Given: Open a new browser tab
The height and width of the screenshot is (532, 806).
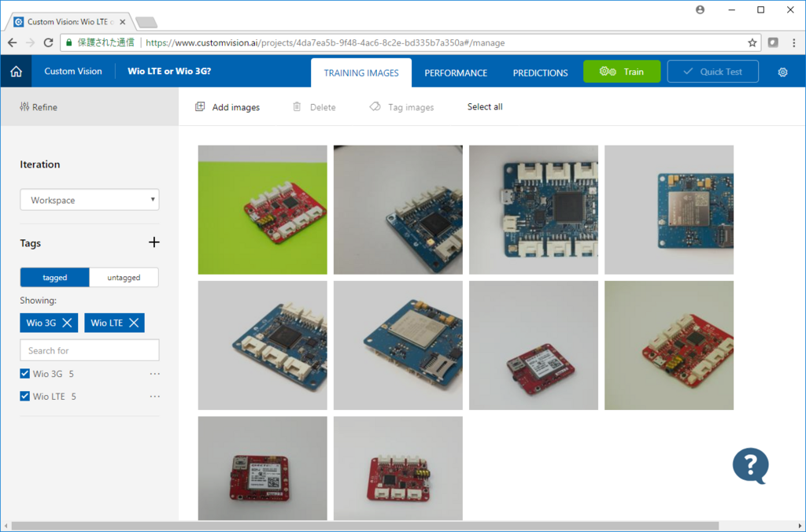Looking at the screenshot, I should [x=146, y=22].
